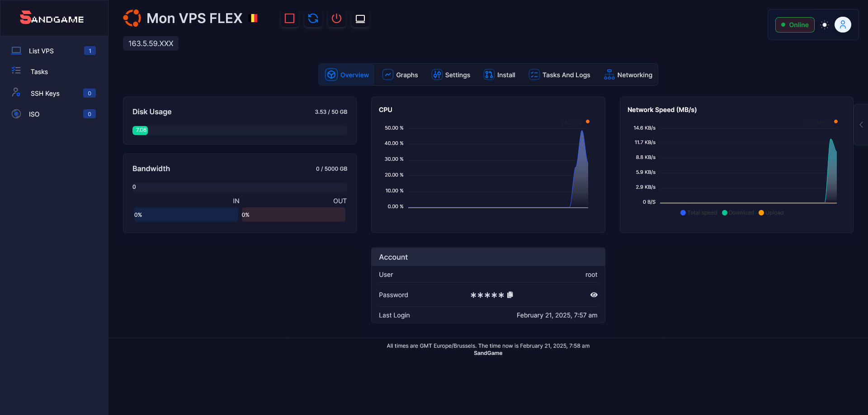Screen dimensions: 868x415
Task: Open the console with the monitor icon
Action: [x=360, y=19]
